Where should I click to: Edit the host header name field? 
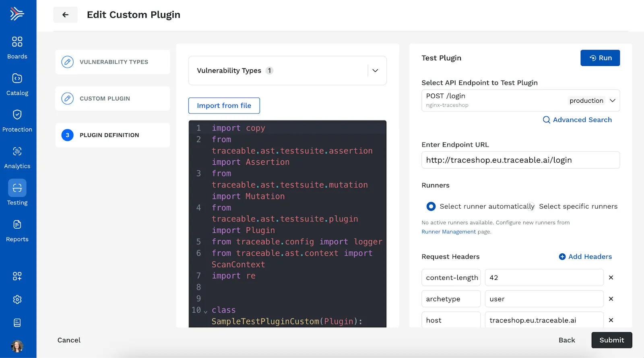click(451, 320)
